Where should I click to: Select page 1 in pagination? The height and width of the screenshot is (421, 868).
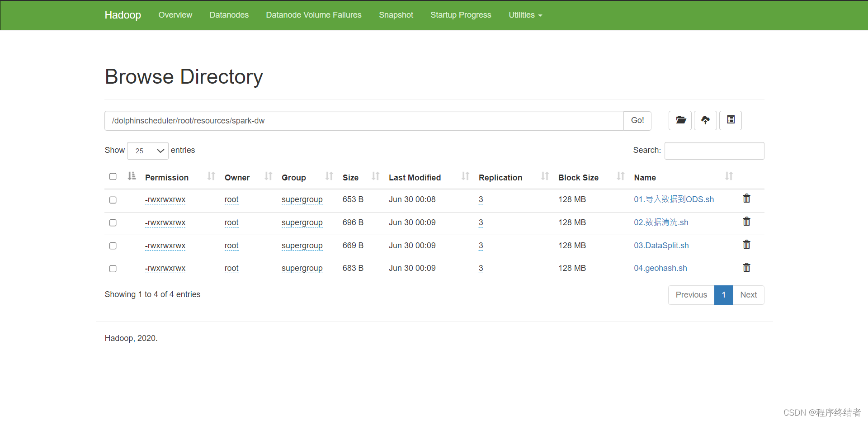click(724, 295)
